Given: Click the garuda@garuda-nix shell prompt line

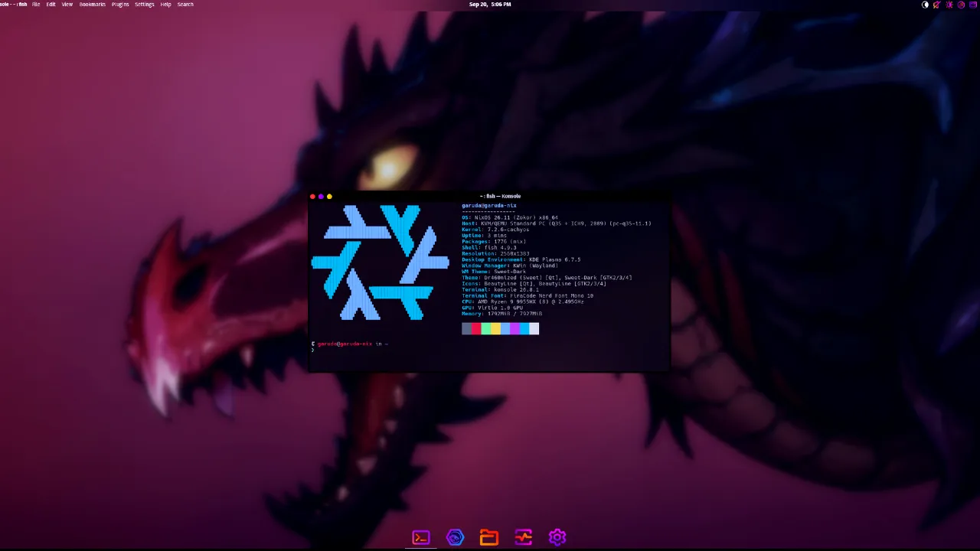Looking at the screenshot, I should pos(350,344).
